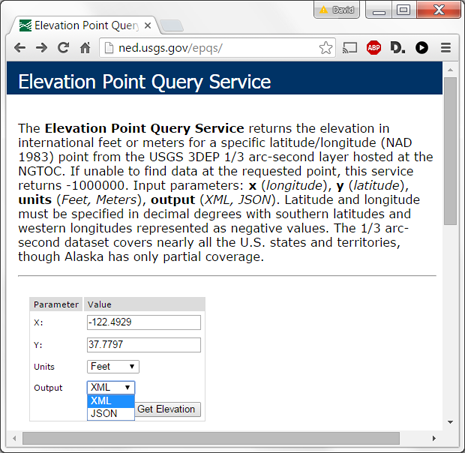Viewport: 465px width, 453px height.
Task: Click the horizontal scrollbar thumb
Action: pos(211,438)
